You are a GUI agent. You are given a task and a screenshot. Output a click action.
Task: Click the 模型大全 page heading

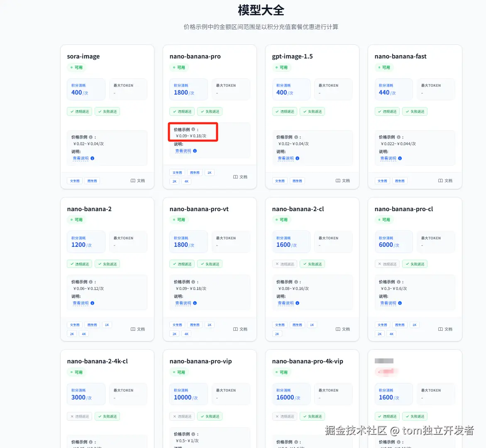(x=261, y=10)
